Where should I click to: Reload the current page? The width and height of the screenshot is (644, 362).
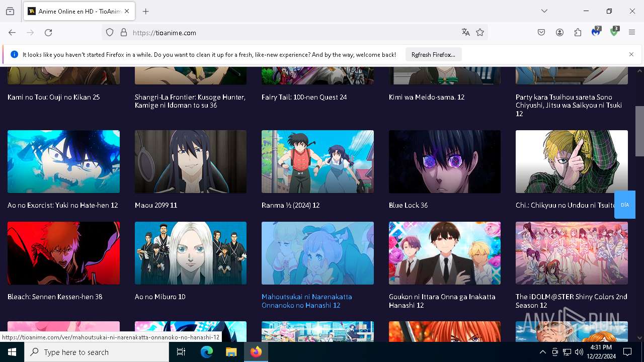(x=48, y=33)
